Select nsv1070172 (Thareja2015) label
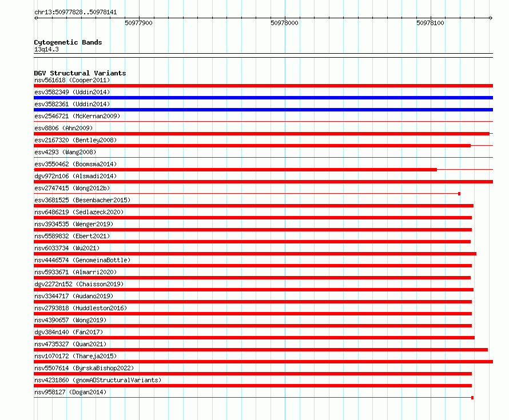Screen dimensions: 509x420 75,356
